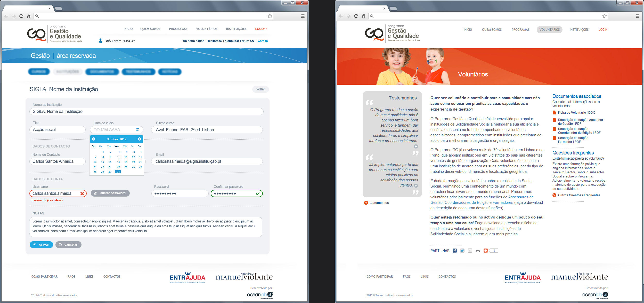The image size is (644, 303).
Task: Click the email share icon
Action: [x=470, y=251]
